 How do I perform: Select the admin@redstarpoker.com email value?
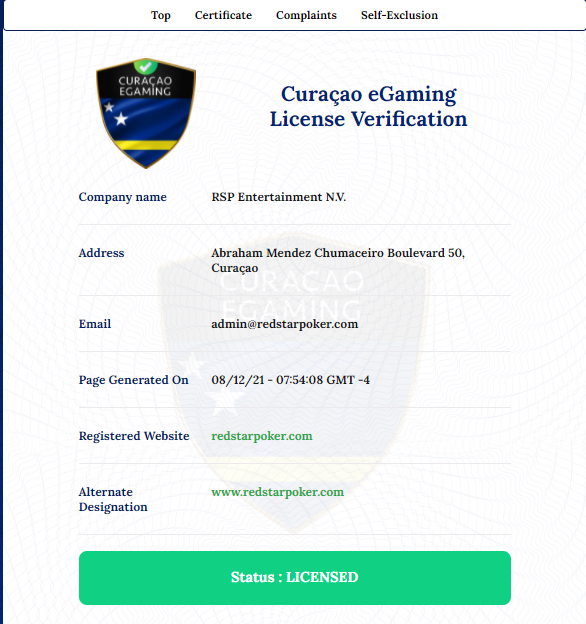point(285,324)
